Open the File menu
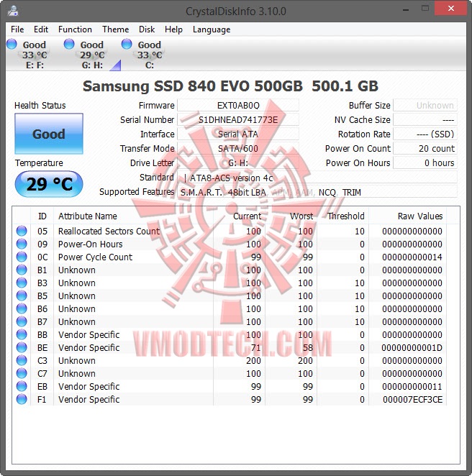The width and height of the screenshot is (472, 476). [17, 29]
